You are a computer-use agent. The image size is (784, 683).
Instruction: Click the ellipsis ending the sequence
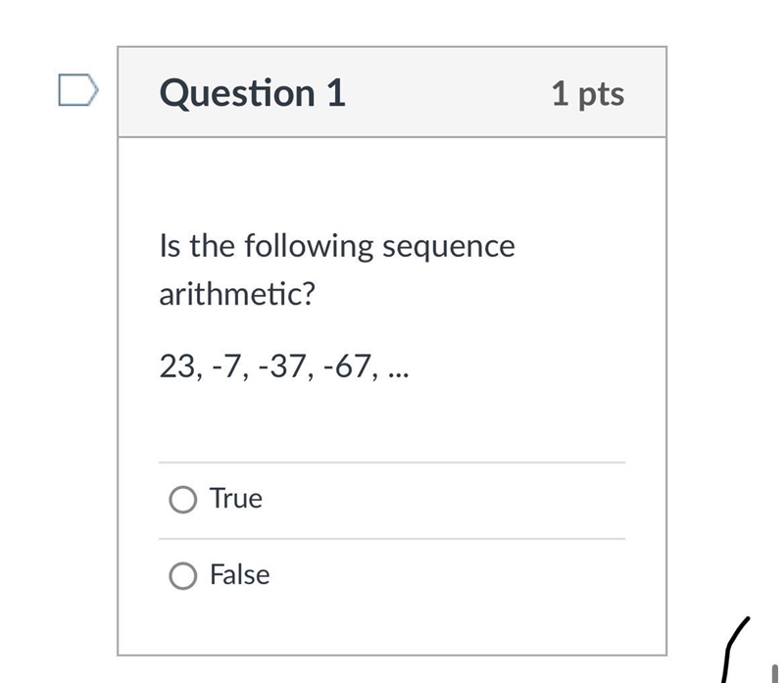point(399,374)
